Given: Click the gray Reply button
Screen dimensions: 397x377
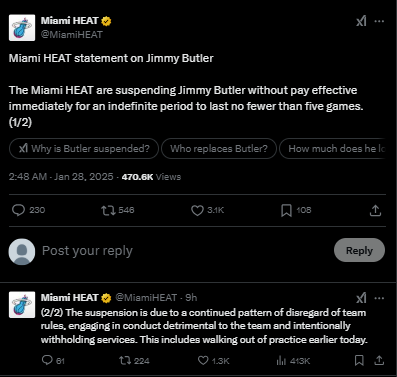Looking at the screenshot, I should click(359, 250).
